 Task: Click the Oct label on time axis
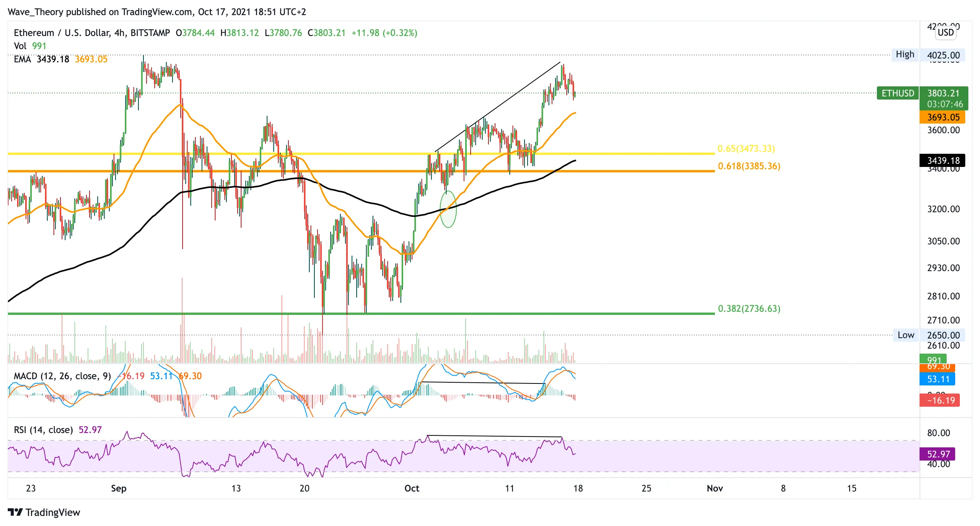point(412,488)
